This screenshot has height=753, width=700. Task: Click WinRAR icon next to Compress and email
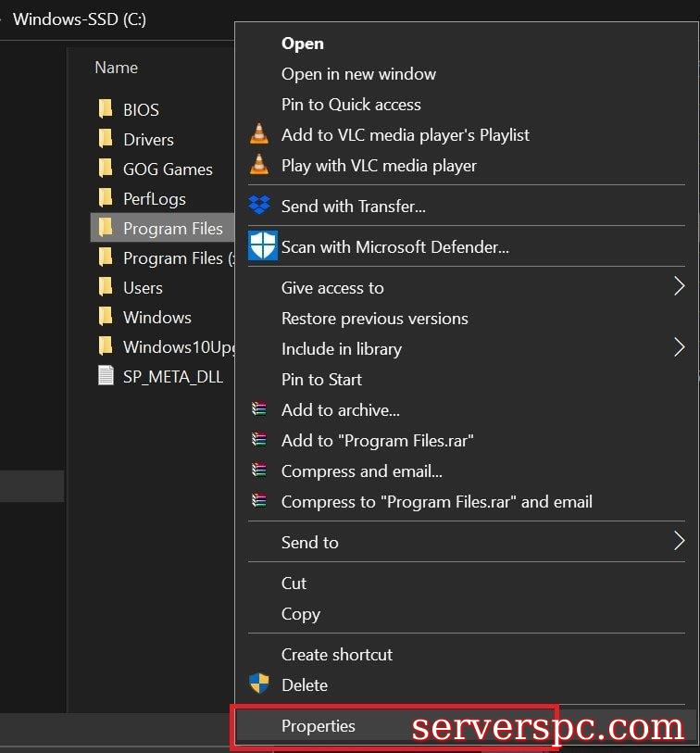(x=259, y=471)
